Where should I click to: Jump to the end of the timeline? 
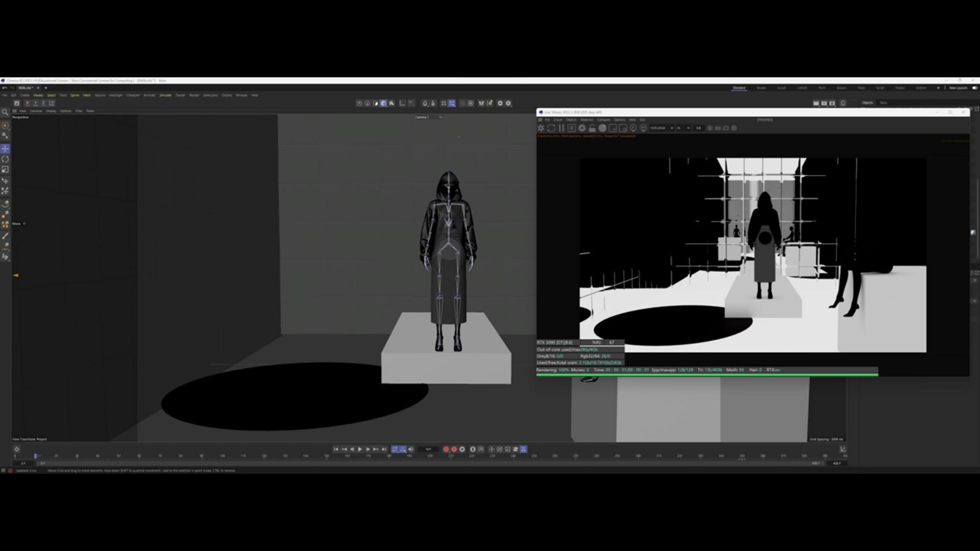click(x=384, y=449)
